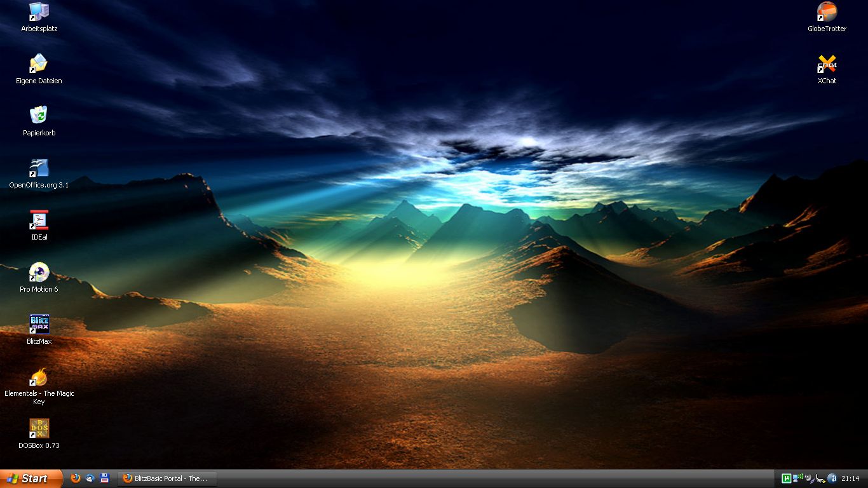Image resolution: width=868 pixels, height=488 pixels.
Task: Select the Arbeitsplatz desktop icon
Action: [39, 11]
